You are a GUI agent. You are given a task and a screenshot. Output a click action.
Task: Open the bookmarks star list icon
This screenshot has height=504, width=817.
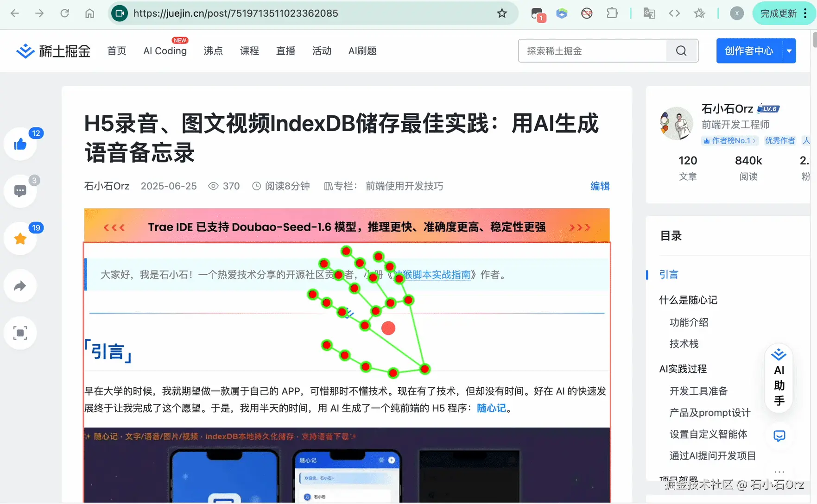click(699, 13)
